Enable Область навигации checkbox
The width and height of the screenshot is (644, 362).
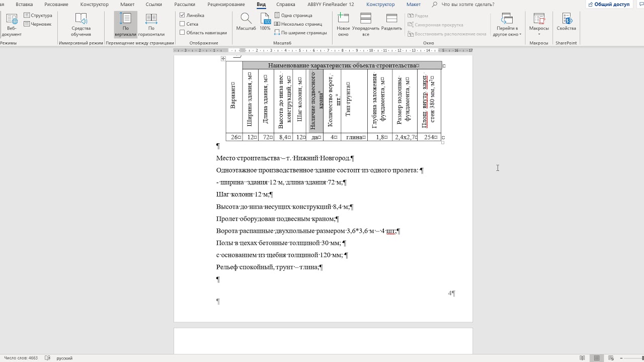[x=182, y=33]
